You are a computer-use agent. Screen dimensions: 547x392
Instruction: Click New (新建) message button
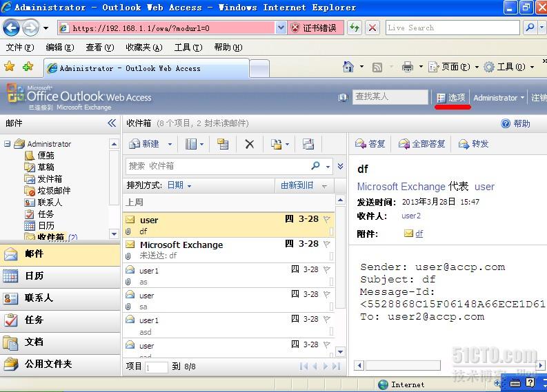click(x=144, y=143)
